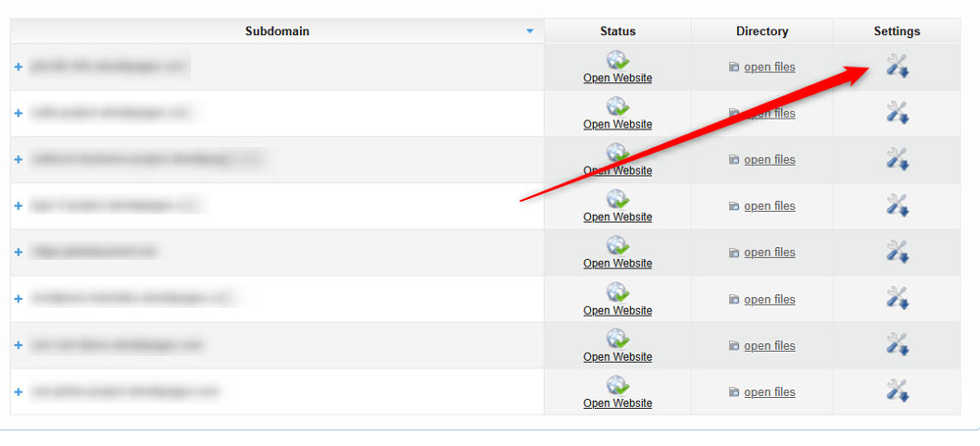
Task: Expand the first subdomain row with the plus sign
Action: pos(19,67)
